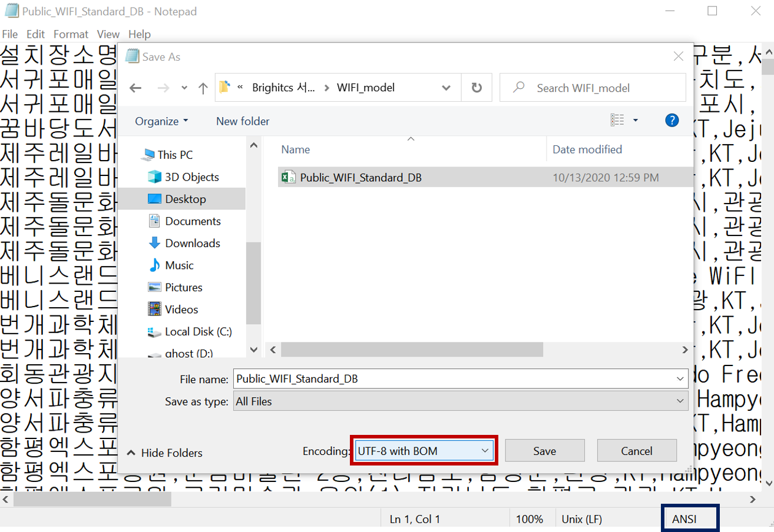Open the View menu in Notepad

[108, 34]
